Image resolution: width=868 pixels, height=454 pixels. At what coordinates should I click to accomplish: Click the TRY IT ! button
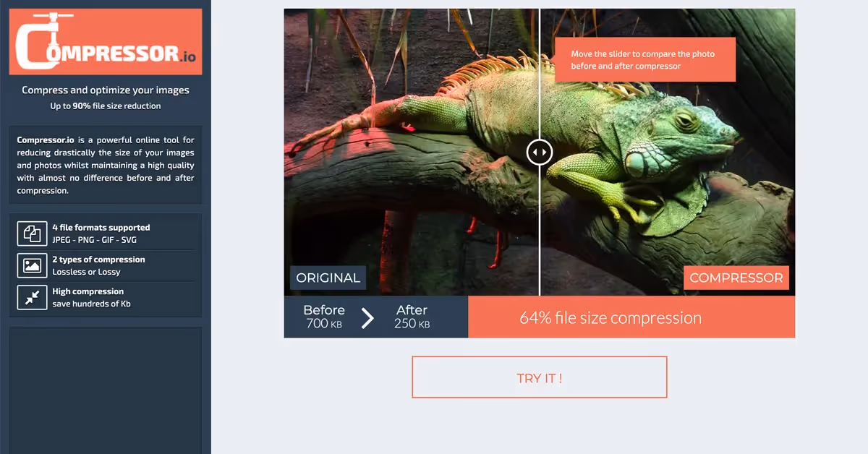click(x=540, y=377)
